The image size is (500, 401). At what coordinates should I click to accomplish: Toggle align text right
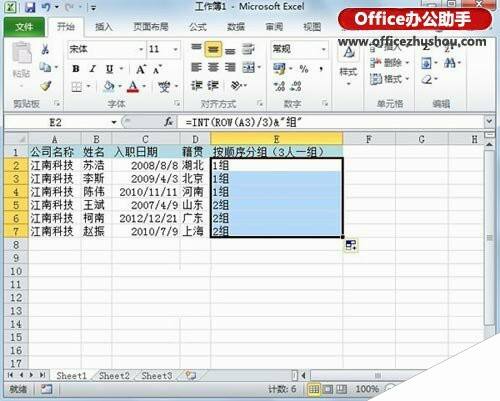pos(230,68)
